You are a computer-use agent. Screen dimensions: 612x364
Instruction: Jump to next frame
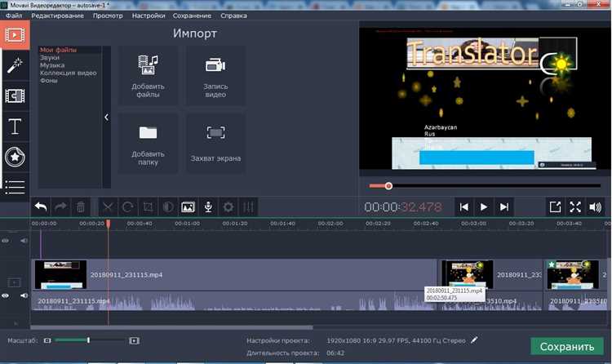click(504, 207)
